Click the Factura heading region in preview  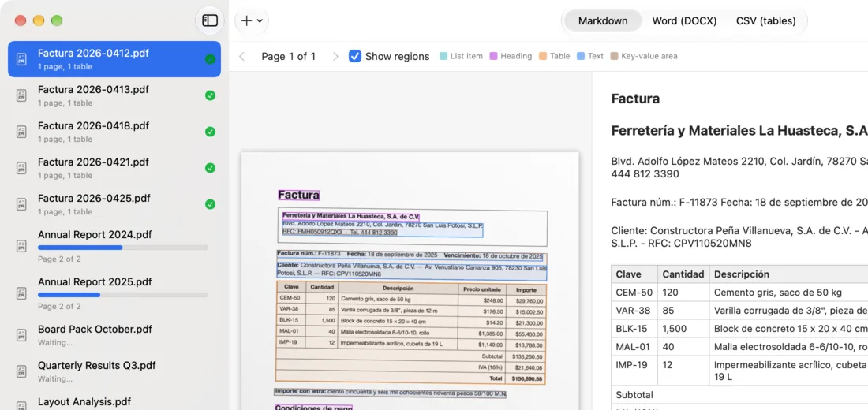click(298, 195)
